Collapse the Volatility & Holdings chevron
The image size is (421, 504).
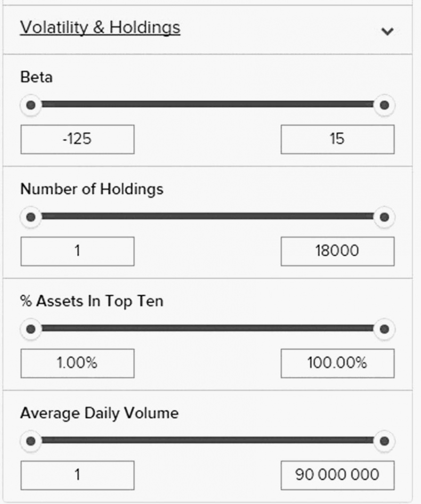[387, 31]
